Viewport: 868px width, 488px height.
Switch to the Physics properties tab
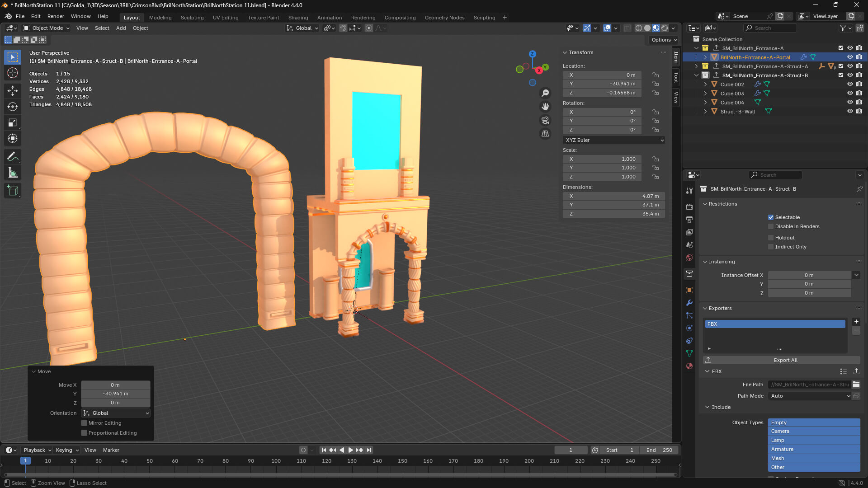689,328
